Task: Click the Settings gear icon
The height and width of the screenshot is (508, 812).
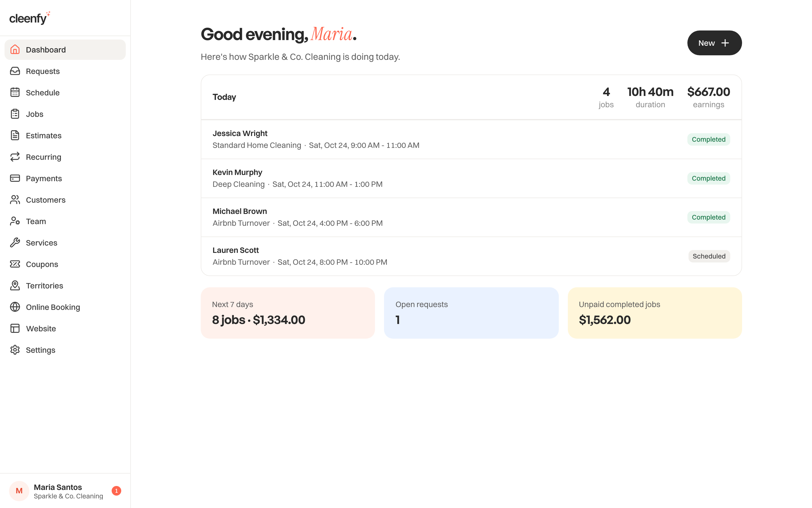Action: coord(15,350)
